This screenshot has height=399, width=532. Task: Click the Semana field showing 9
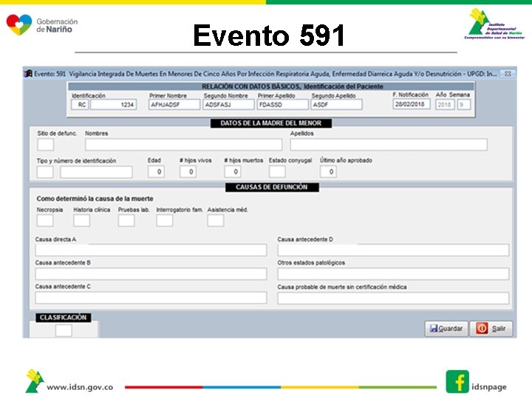click(464, 104)
